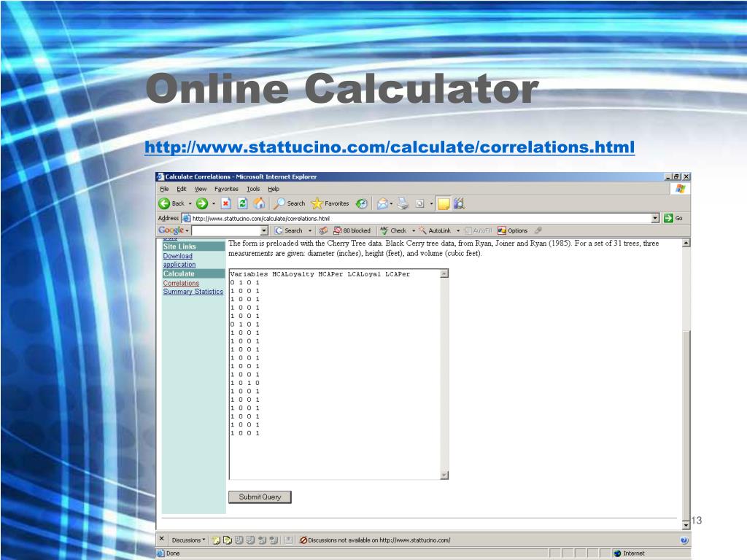747x560 pixels.
Task: Click the Google toolbar news tag icon
Action: (x=323, y=230)
